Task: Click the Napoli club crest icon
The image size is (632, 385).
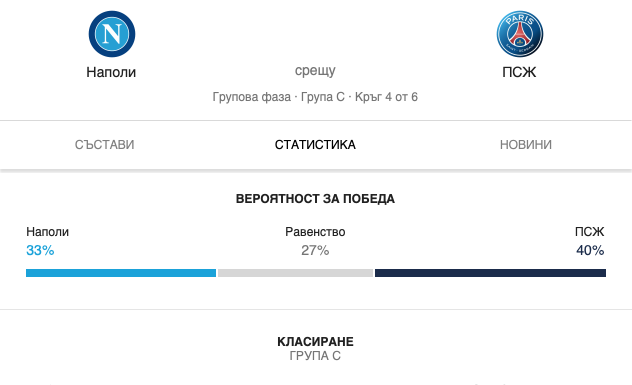Action: coord(112,34)
